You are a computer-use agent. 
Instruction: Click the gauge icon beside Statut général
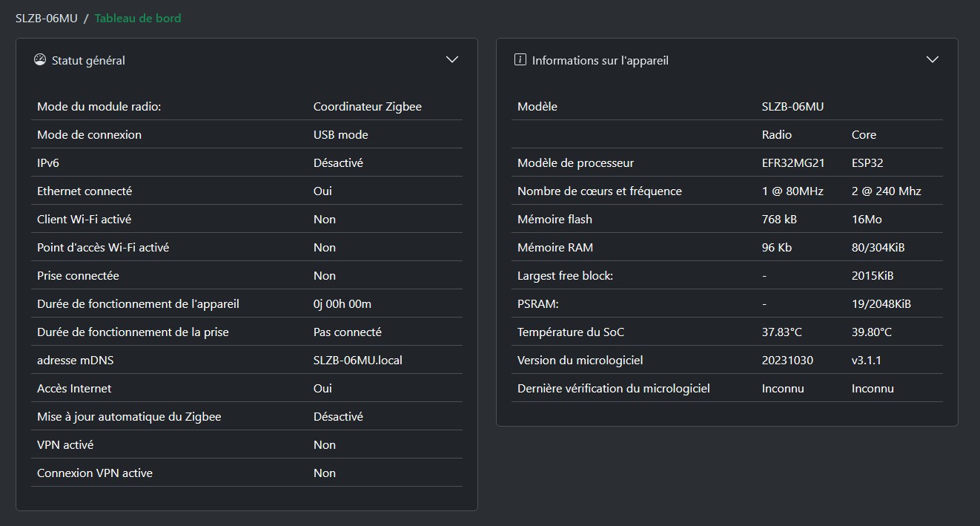[40, 60]
